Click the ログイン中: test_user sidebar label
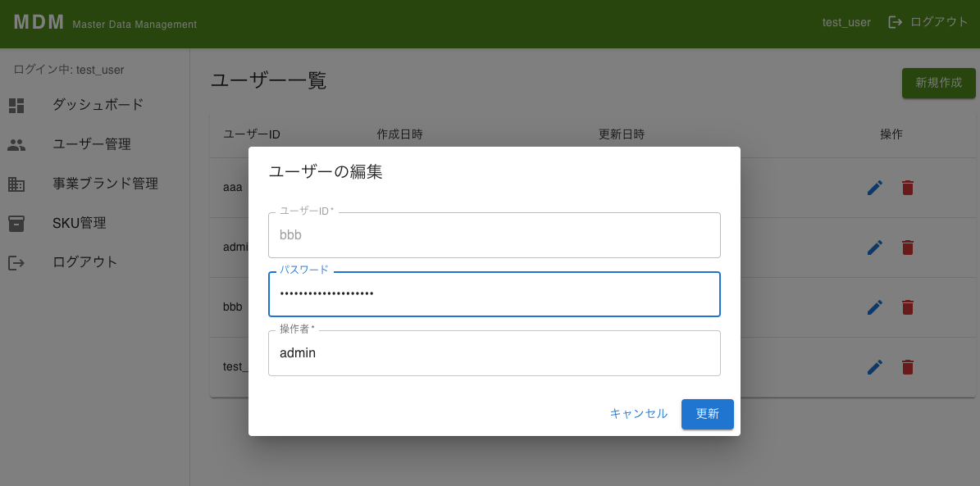980x486 pixels. 69,70
